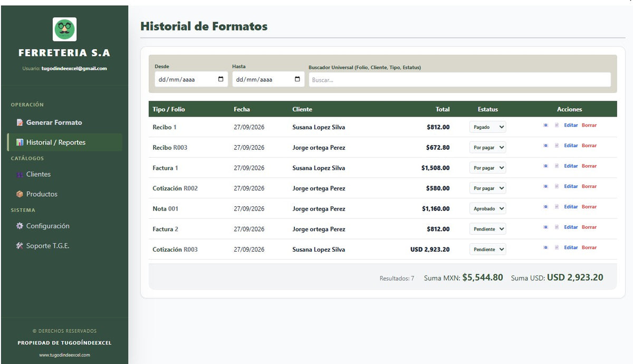Image resolution: width=633 pixels, height=364 pixels.
Task: Focus the Buscador Universal search field
Action: coord(459,80)
